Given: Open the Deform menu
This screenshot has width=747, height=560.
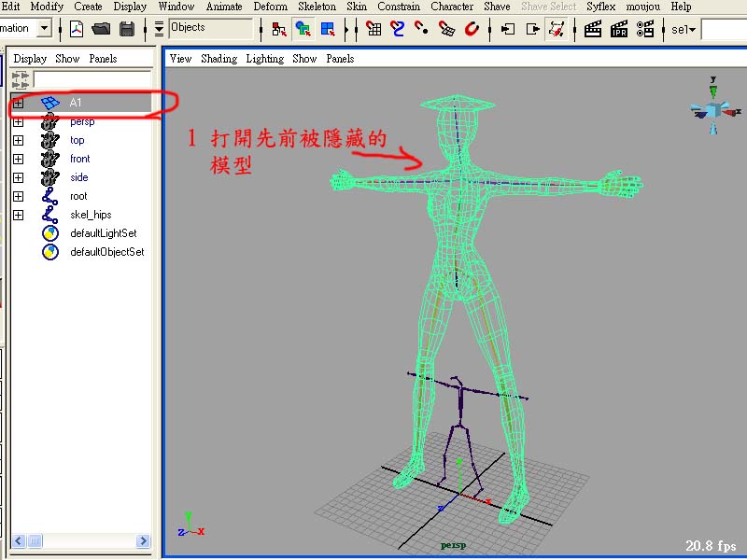Looking at the screenshot, I should pyautogui.click(x=270, y=7).
